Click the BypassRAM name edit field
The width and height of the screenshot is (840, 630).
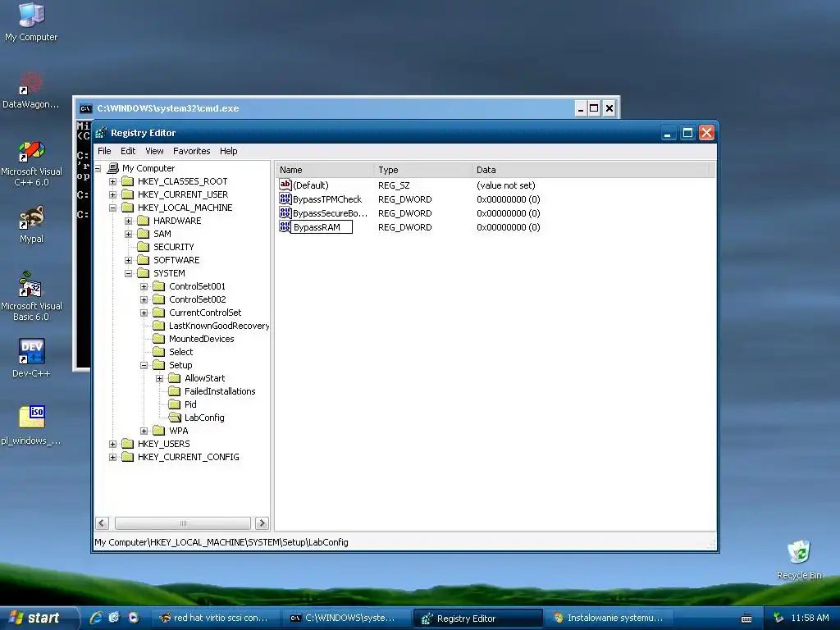point(322,227)
